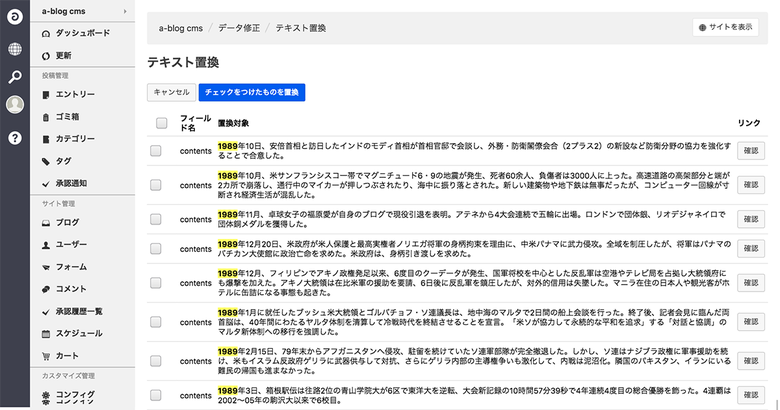Expand the a-blog cms blog selector arrow
780x410 pixels.
(x=125, y=11)
